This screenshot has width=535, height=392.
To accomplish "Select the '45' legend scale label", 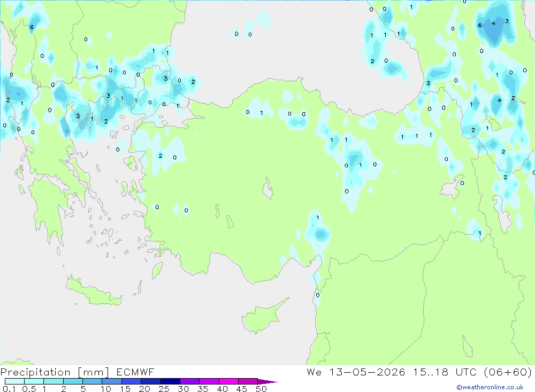I will 242,389.
